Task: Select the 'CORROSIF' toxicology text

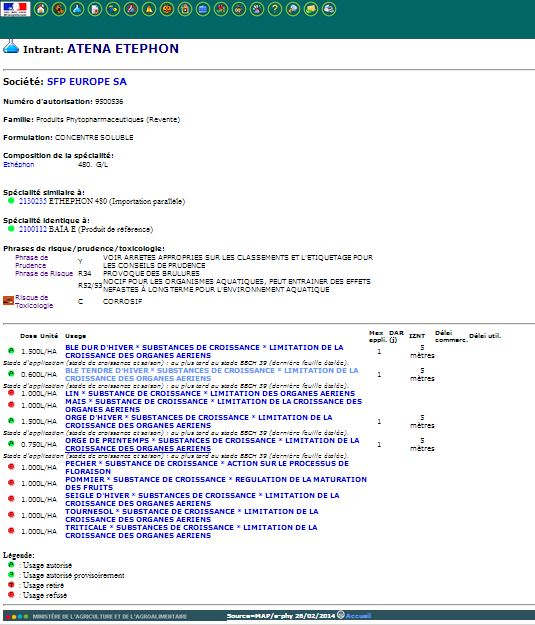Action: coord(122,301)
